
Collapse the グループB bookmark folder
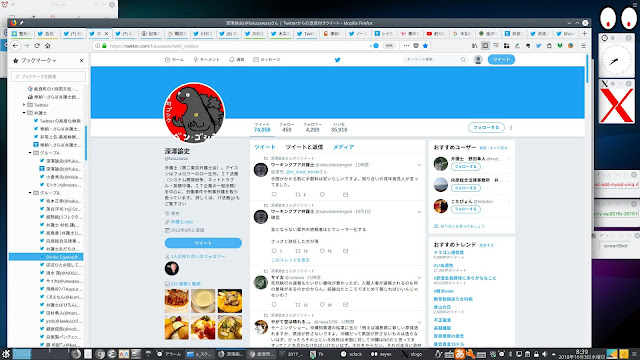tap(30, 193)
